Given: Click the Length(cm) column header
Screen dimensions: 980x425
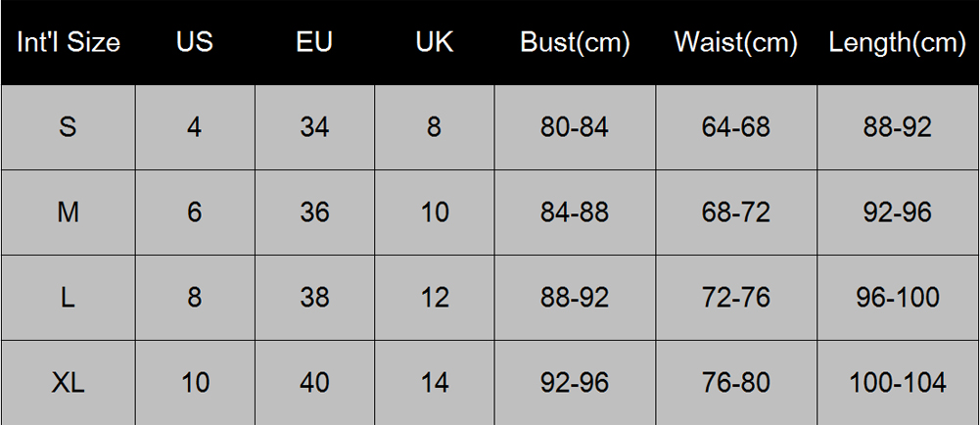Looking at the screenshot, I should click(x=898, y=42).
